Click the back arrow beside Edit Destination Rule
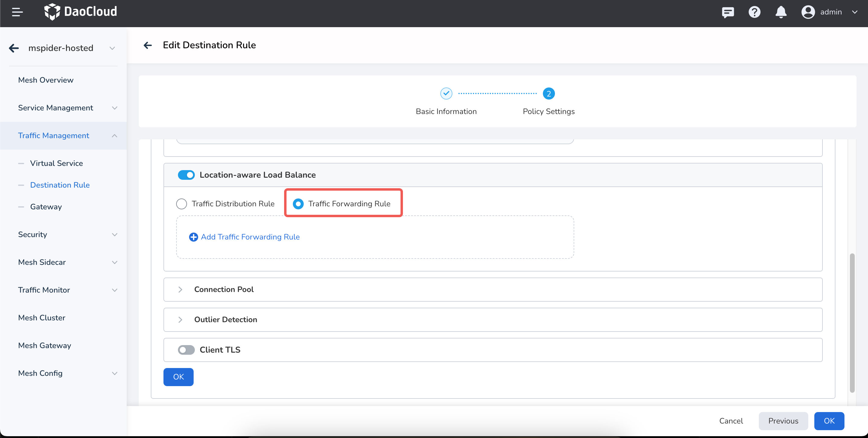 (x=147, y=45)
